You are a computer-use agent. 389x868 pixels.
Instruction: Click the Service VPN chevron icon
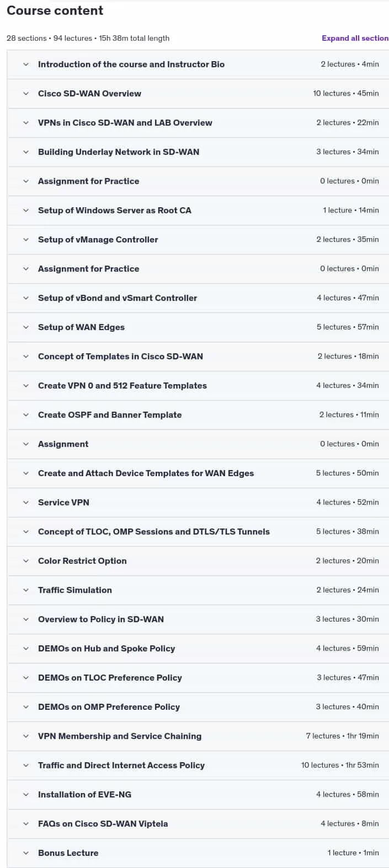click(x=26, y=503)
